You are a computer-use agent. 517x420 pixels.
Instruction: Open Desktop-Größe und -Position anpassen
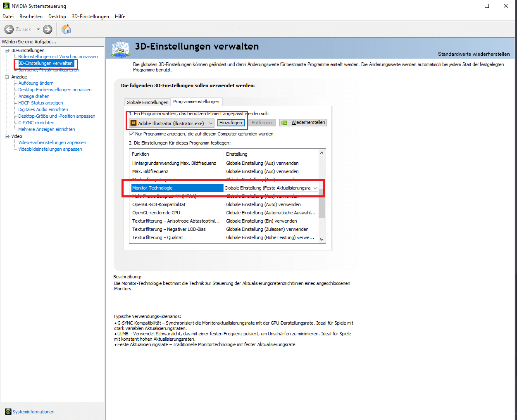(57, 116)
